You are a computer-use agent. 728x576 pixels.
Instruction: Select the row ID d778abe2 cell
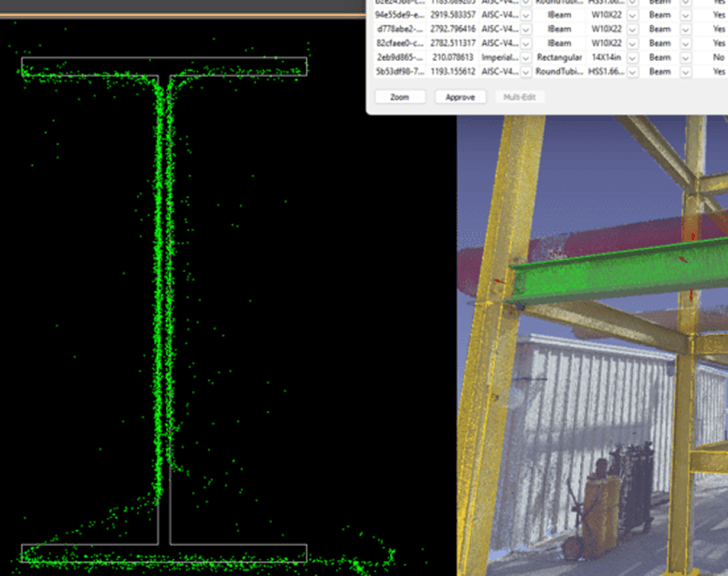[400, 29]
